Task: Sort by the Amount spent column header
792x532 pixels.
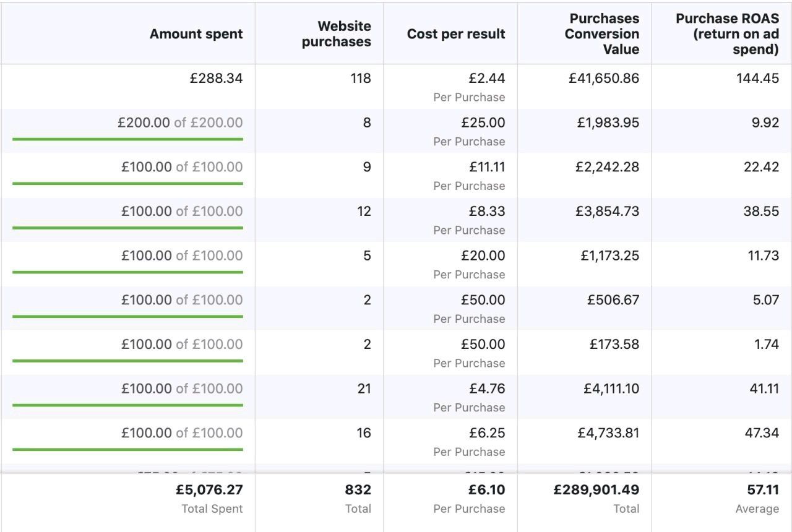Action: [x=196, y=34]
